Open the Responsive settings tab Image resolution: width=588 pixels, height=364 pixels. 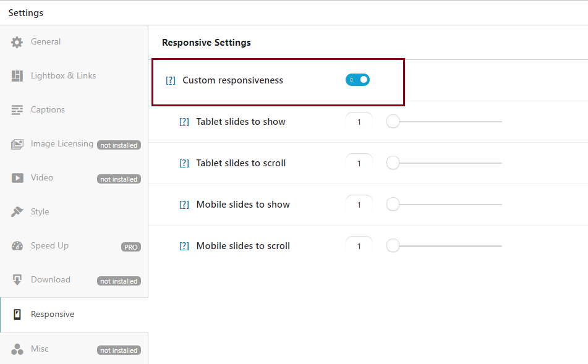pos(53,315)
